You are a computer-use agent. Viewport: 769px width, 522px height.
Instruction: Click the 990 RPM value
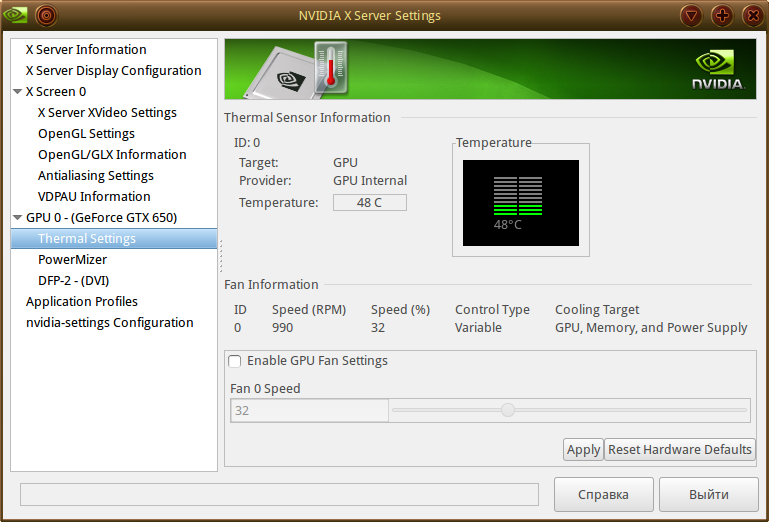tap(282, 328)
